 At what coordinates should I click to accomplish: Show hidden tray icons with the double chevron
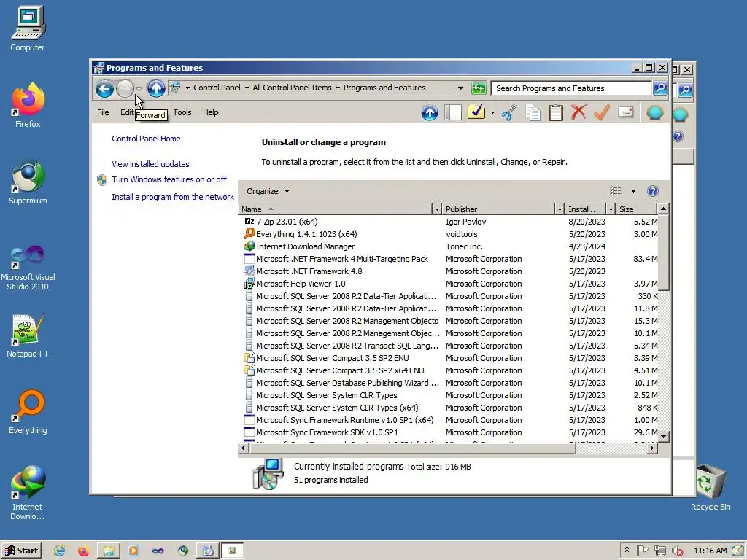click(627, 550)
